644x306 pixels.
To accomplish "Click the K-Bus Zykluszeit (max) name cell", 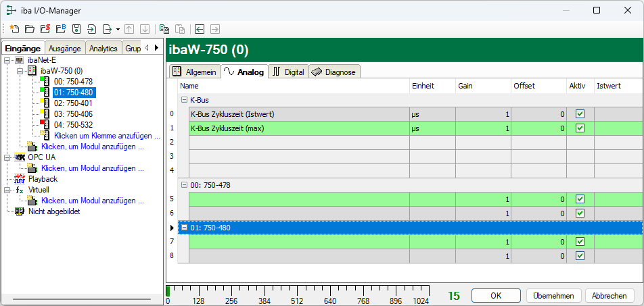I will point(299,128).
